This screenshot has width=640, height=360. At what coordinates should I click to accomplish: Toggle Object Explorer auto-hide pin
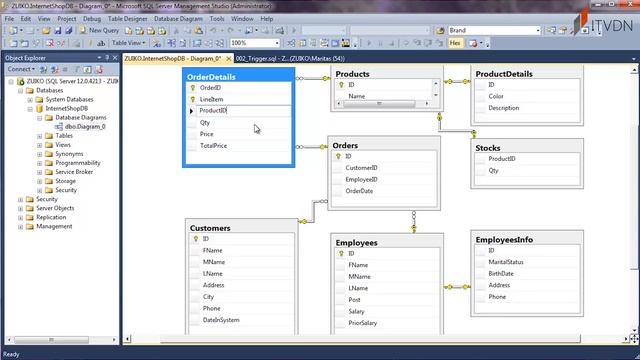pyautogui.click(x=107, y=58)
